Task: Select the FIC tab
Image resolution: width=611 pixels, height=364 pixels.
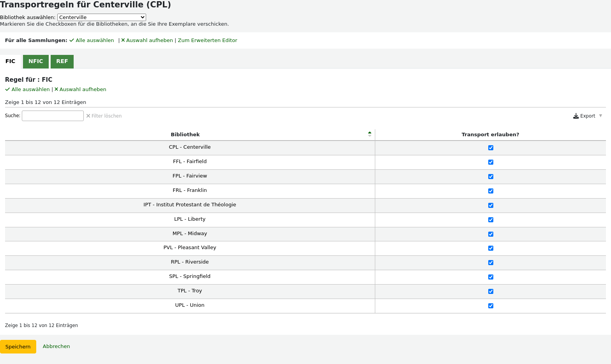Action: 11,62
